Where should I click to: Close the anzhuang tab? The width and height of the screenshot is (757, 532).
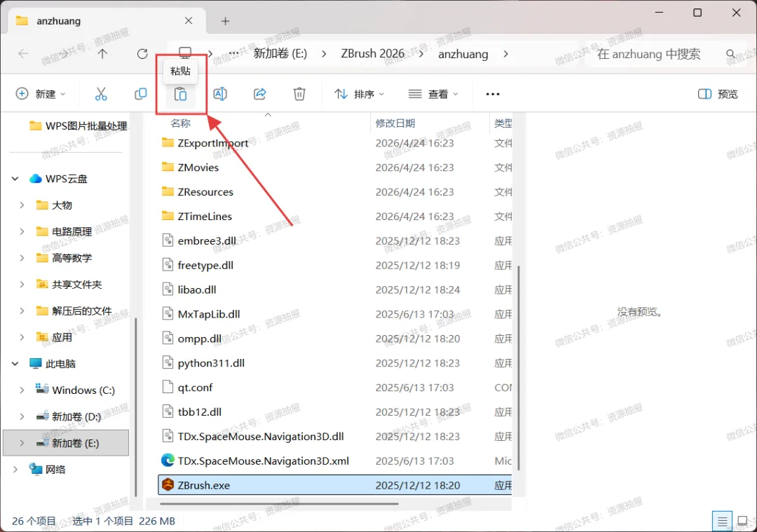pos(189,21)
